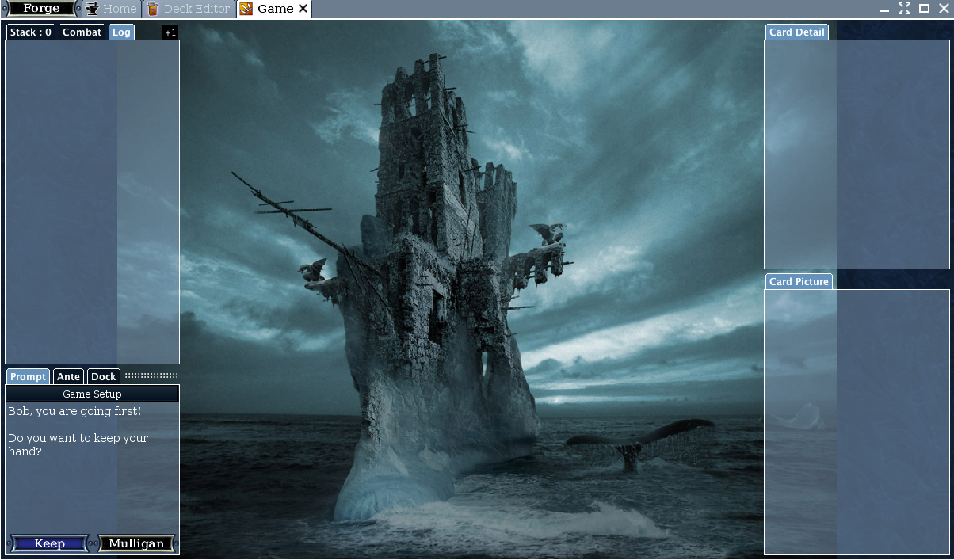Click the anvil icon on Home tab
This screenshot has height=560, width=954.
93,9
